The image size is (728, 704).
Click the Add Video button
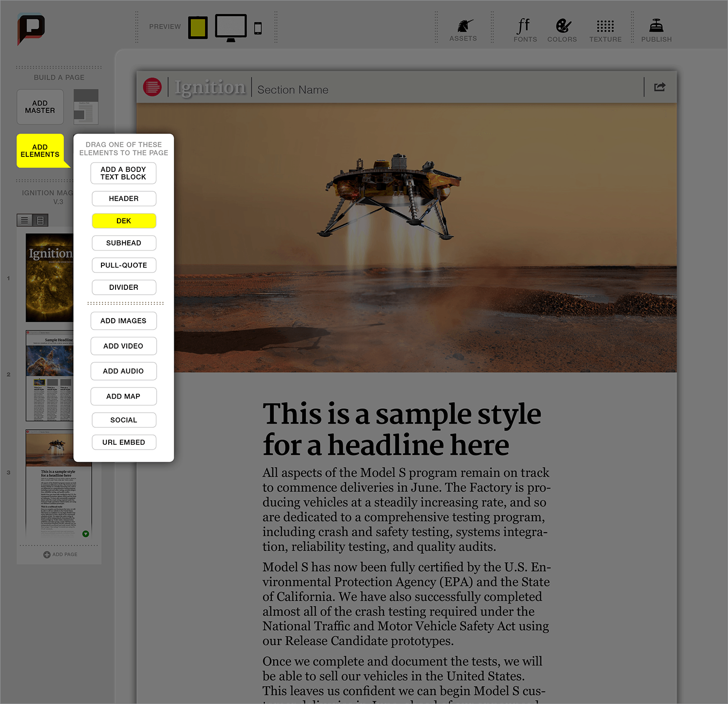123,346
